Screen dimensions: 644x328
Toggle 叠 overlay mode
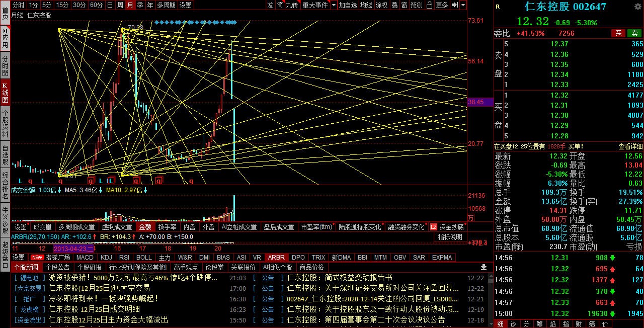tap(394, 5)
